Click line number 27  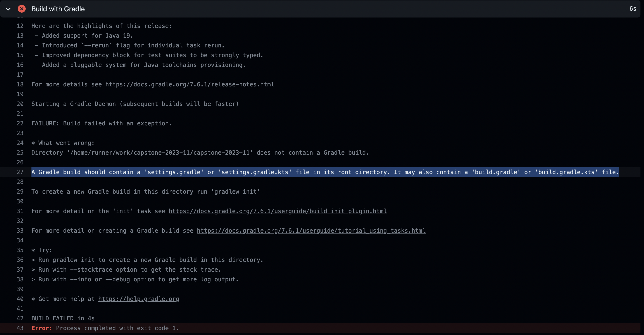pos(20,172)
